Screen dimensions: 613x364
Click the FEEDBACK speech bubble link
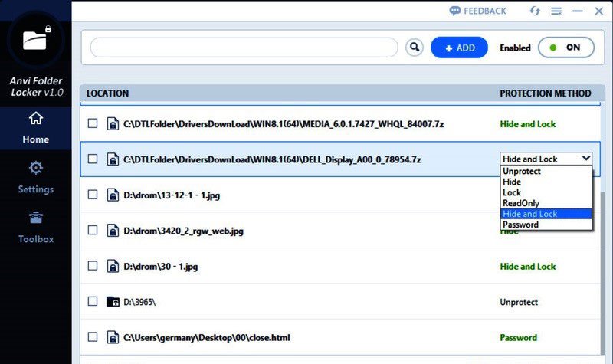coord(477,11)
